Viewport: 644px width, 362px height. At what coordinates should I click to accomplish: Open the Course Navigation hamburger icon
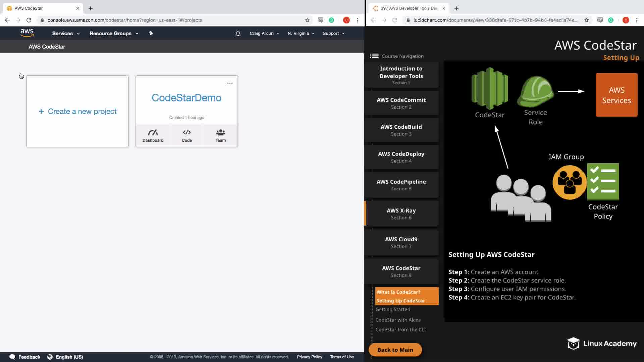point(374,56)
